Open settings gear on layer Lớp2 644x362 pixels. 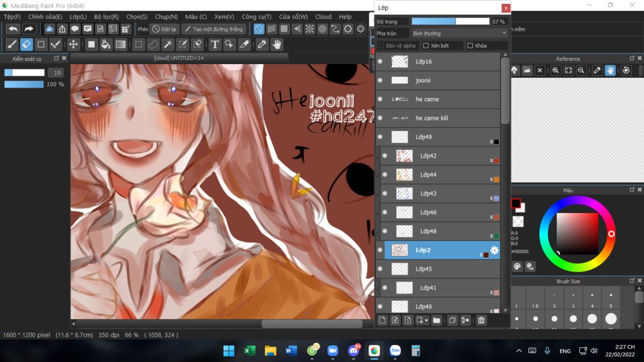494,250
